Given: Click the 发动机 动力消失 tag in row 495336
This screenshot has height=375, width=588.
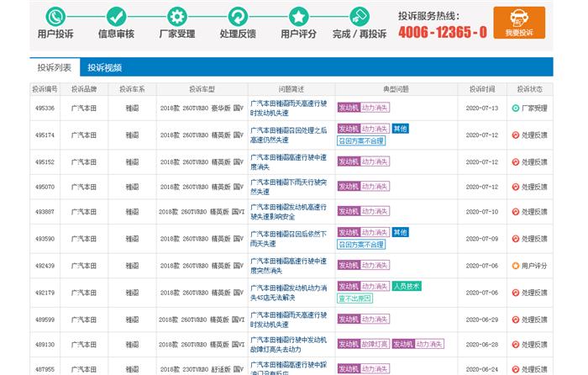Looking at the screenshot, I should (x=364, y=108).
